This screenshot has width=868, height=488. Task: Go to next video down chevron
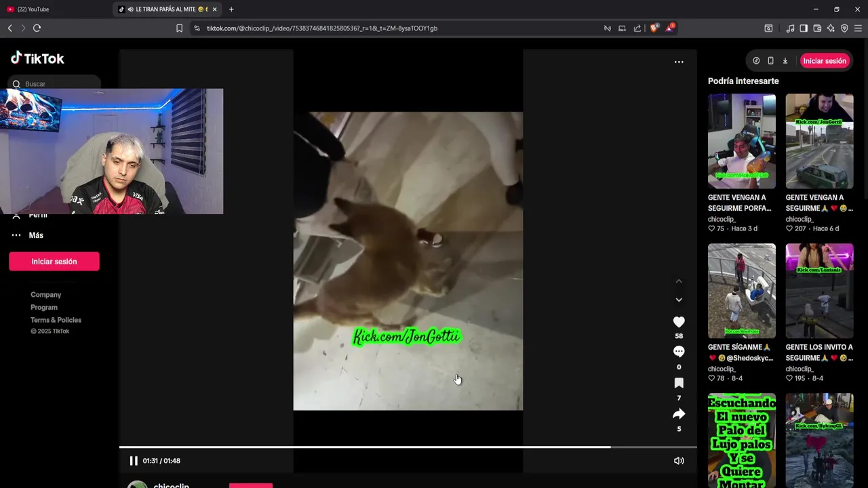coord(679,300)
